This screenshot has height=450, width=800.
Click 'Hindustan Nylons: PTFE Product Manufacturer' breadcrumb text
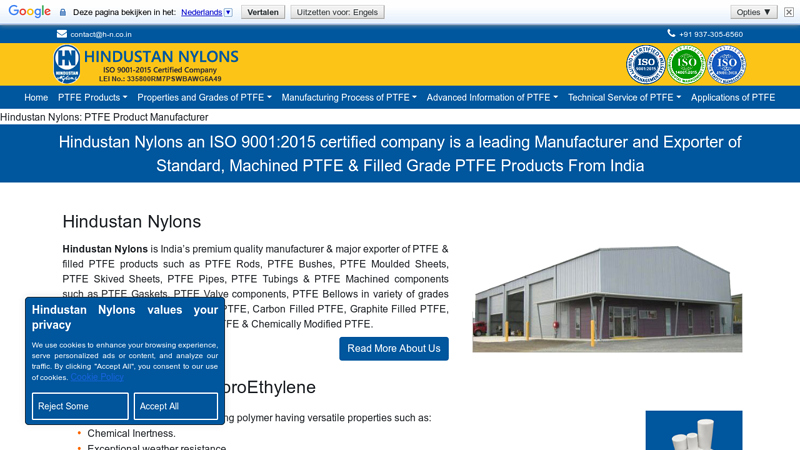click(x=104, y=117)
